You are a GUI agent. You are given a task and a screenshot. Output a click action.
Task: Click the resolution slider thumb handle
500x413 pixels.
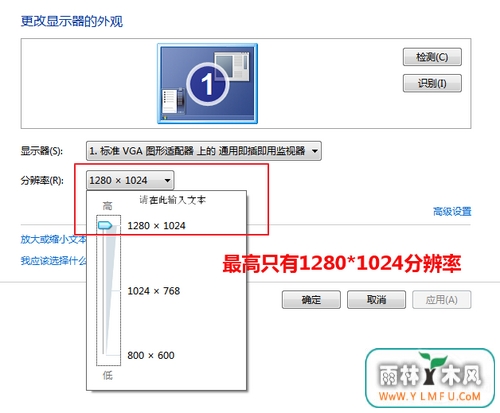[105, 225]
